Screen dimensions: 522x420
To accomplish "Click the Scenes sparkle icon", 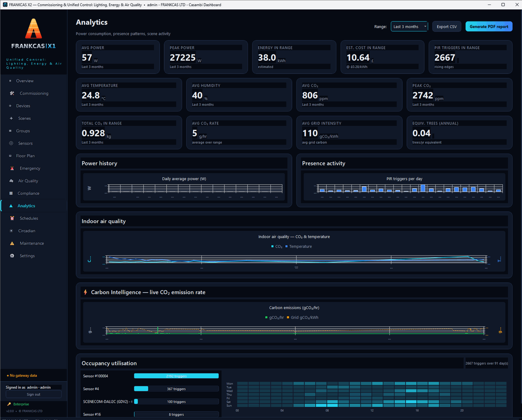I will coord(11,118).
